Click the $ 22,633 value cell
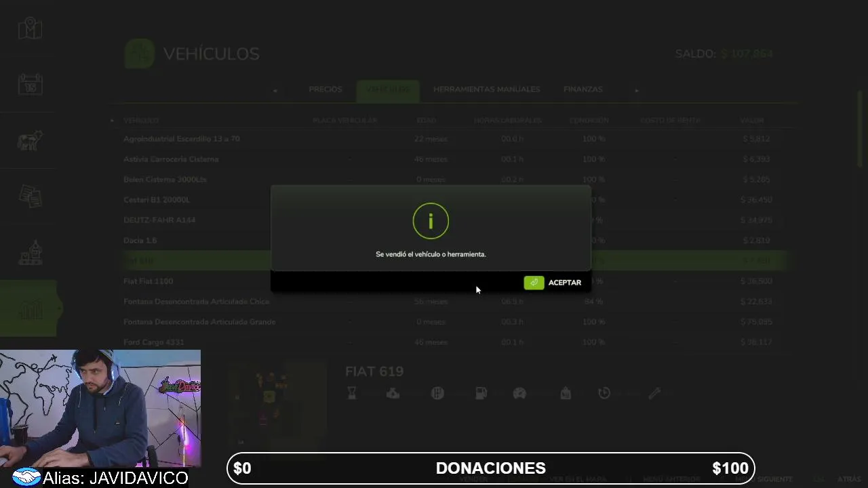 click(x=756, y=302)
